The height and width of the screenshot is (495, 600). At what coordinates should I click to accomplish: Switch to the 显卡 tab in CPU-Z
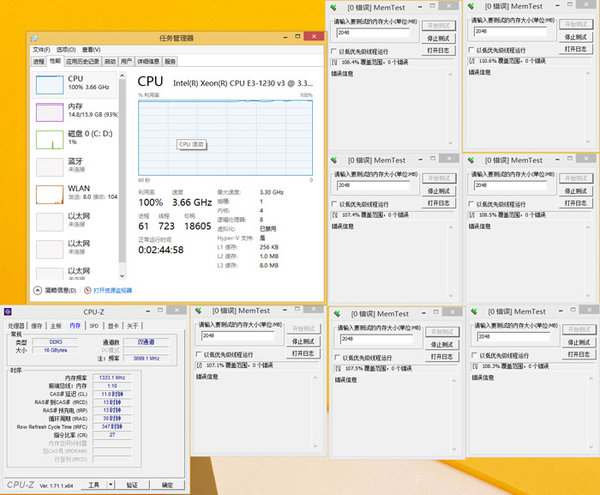click(x=113, y=326)
